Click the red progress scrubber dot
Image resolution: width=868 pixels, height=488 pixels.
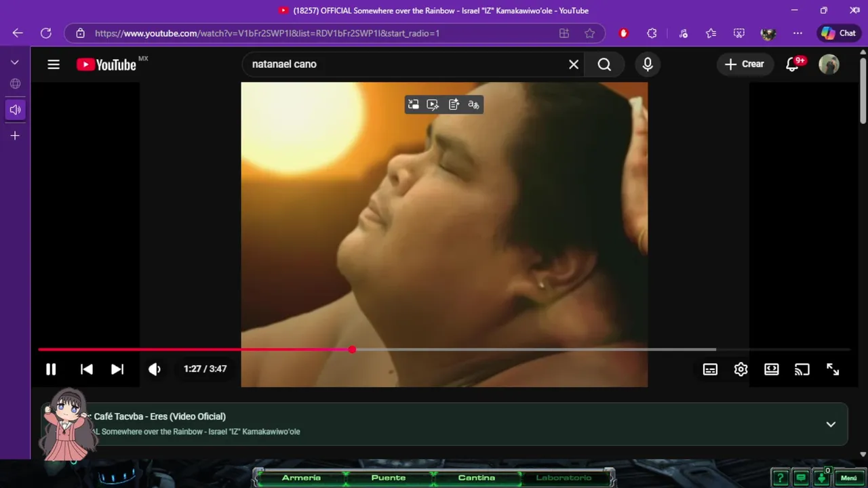tap(352, 350)
